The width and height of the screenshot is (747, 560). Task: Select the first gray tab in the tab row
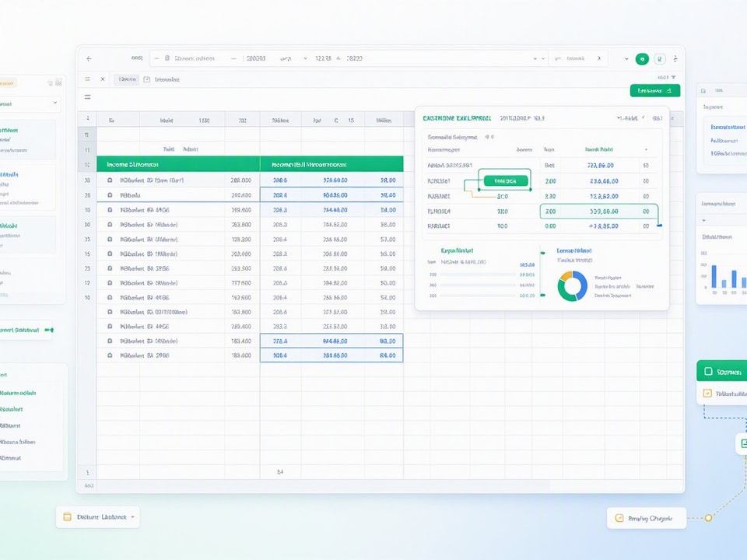coord(127,79)
